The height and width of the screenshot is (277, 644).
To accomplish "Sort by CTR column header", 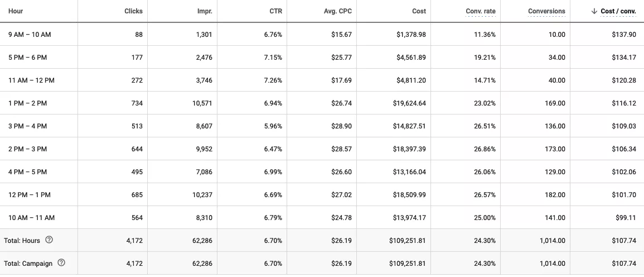I will pos(275,11).
